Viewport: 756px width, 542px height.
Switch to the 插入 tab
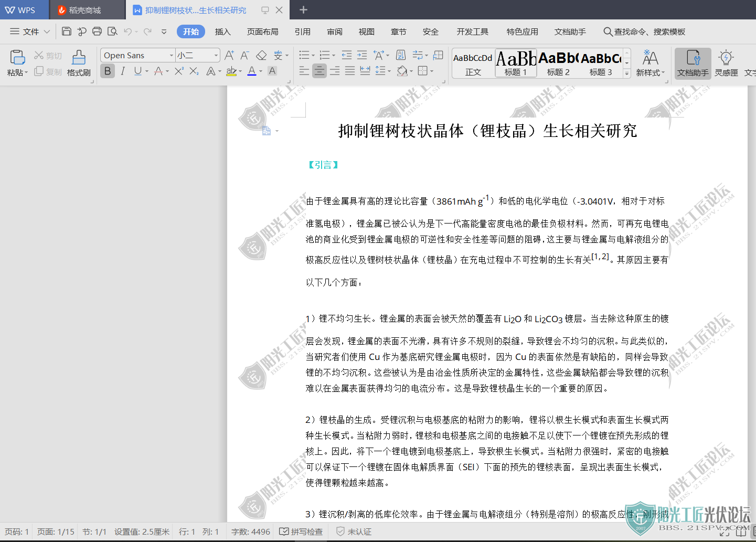223,31
